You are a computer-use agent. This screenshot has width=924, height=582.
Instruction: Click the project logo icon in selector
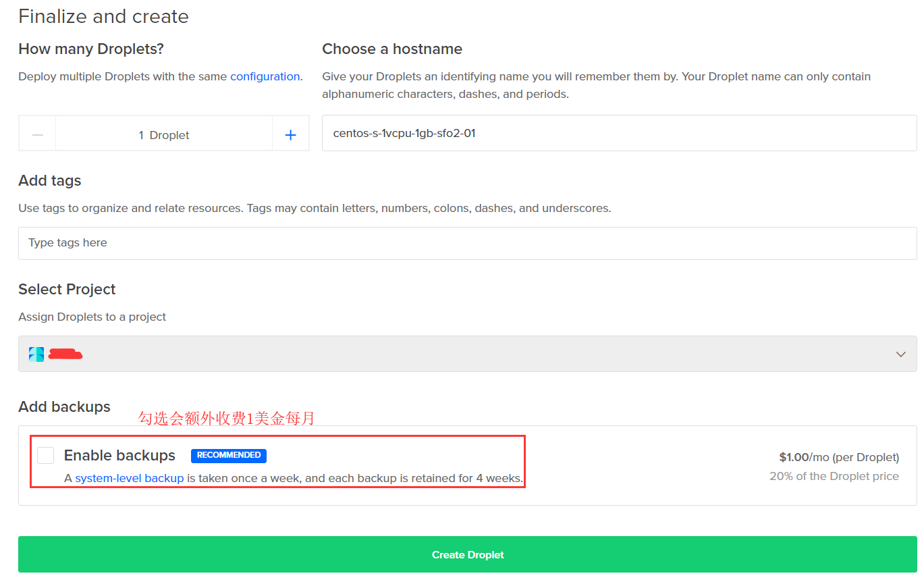tap(36, 354)
